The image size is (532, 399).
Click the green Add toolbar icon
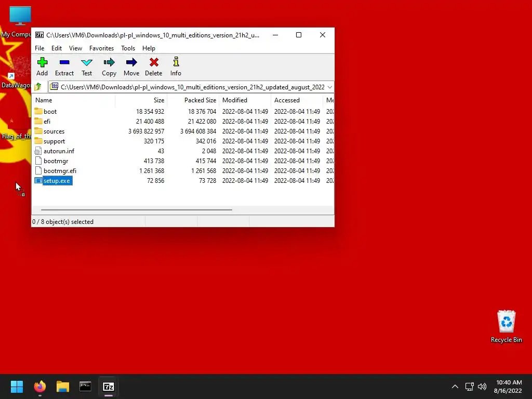click(42, 62)
